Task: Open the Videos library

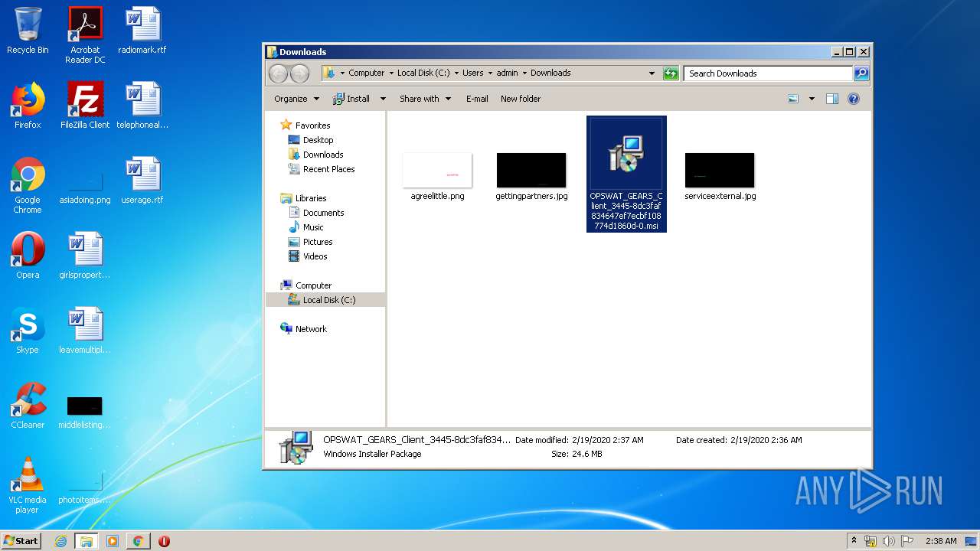Action: click(308, 256)
